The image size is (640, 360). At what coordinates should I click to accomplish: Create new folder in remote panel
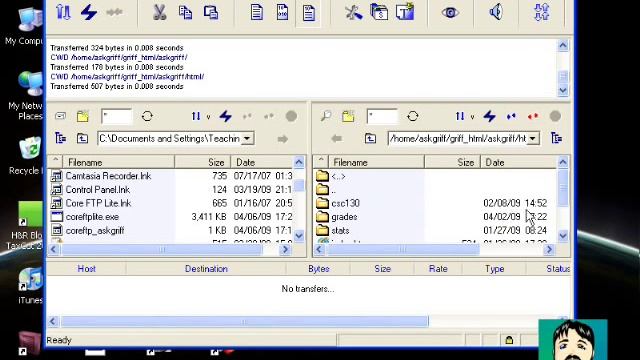(348, 116)
